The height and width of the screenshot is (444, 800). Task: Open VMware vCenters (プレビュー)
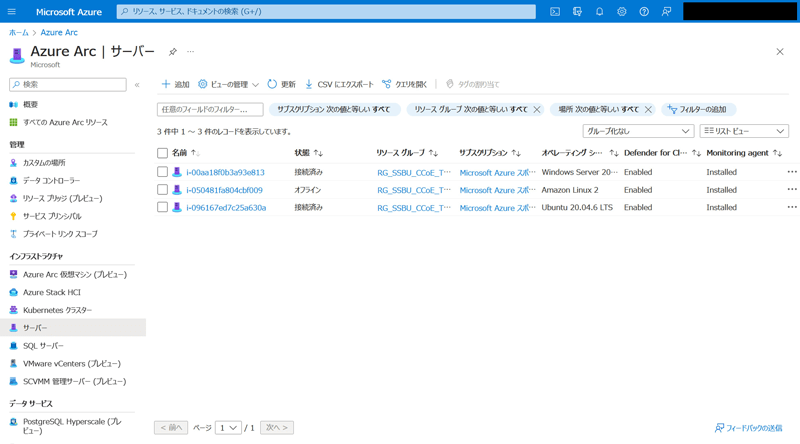click(71, 364)
